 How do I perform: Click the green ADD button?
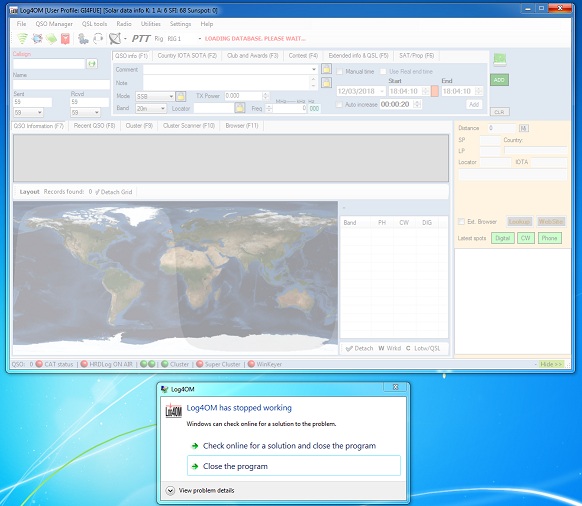pyautogui.click(x=499, y=80)
